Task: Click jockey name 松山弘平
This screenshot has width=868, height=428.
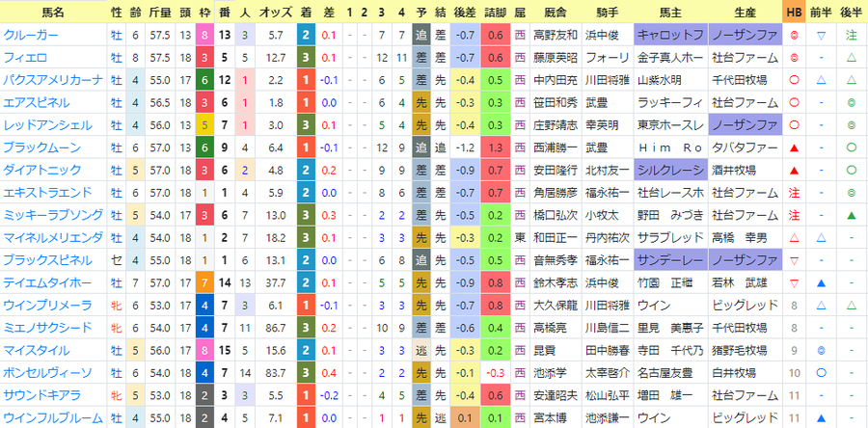Action: pyautogui.click(x=607, y=395)
